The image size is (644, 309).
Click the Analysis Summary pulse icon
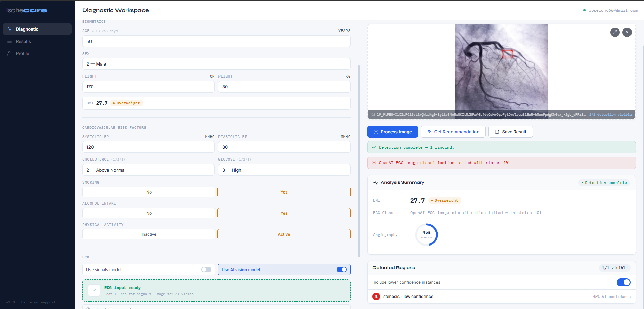376,182
